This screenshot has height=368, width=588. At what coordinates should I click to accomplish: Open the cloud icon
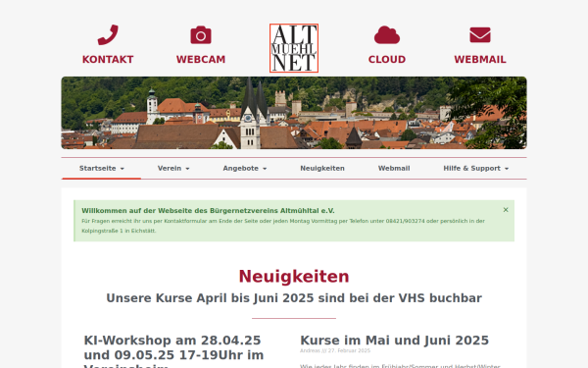(387, 35)
